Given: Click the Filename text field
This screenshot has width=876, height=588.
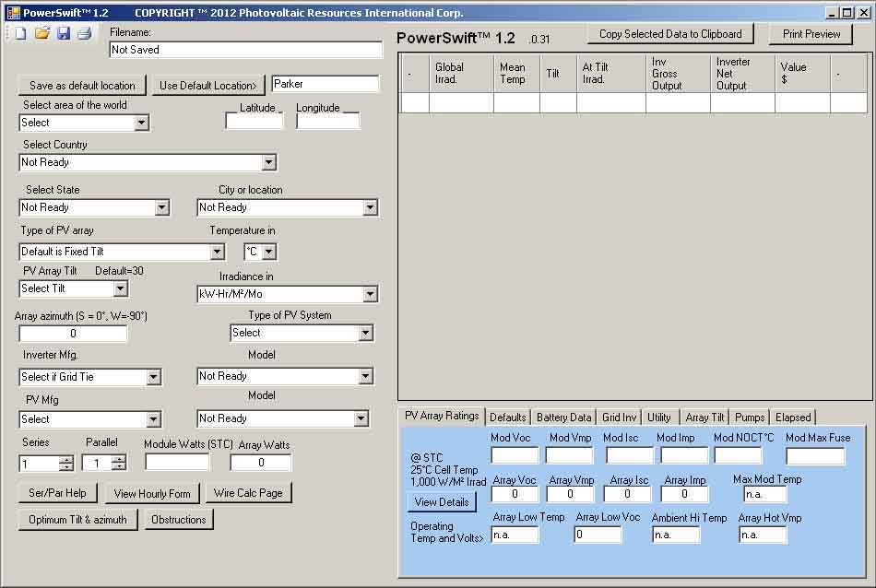Looking at the screenshot, I should [246, 50].
